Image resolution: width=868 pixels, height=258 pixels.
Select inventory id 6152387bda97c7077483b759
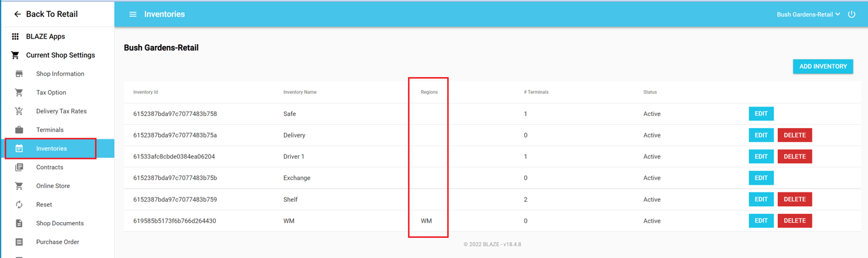point(175,199)
